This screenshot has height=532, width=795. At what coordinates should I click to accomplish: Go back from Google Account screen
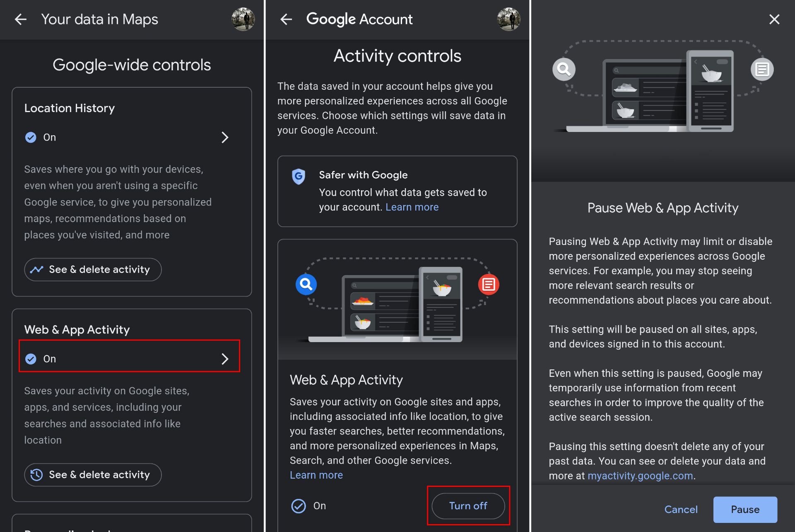coord(286,19)
